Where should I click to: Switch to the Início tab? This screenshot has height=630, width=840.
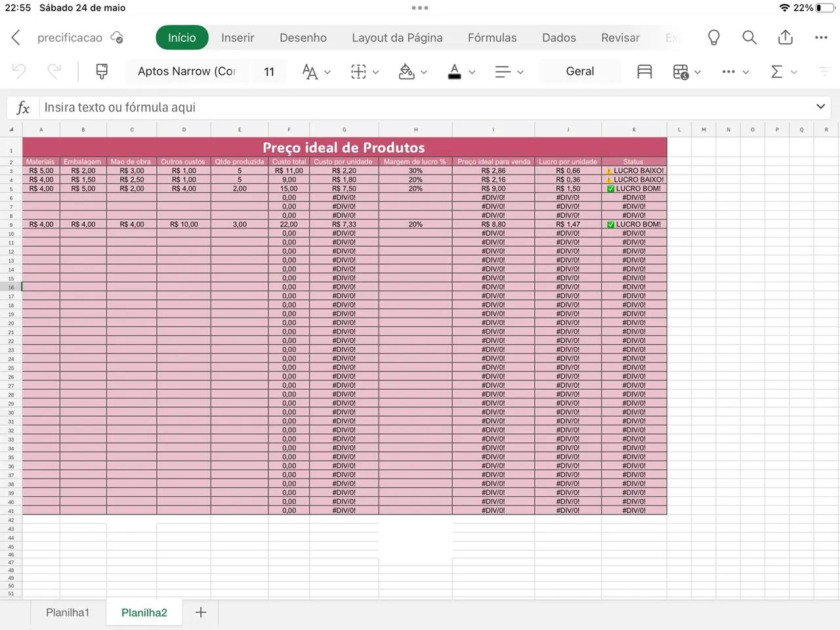pos(182,37)
